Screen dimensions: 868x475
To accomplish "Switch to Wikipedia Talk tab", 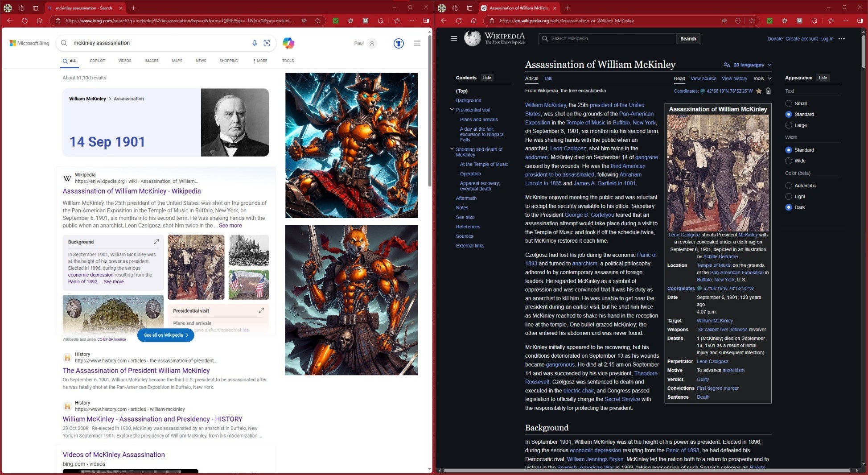I will pos(548,78).
